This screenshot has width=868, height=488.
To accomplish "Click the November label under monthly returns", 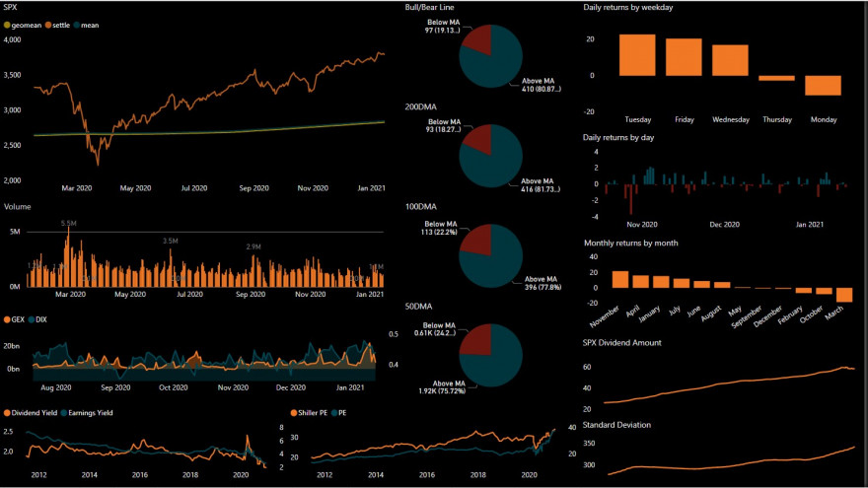I will pyautogui.click(x=605, y=316).
